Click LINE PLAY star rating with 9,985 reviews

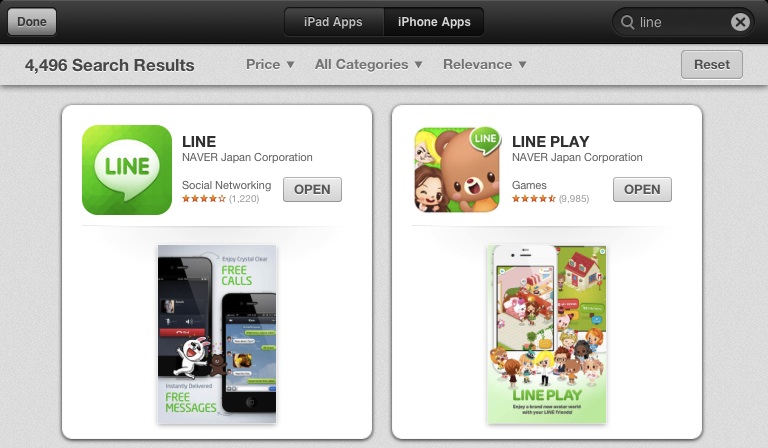[x=551, y=199]
